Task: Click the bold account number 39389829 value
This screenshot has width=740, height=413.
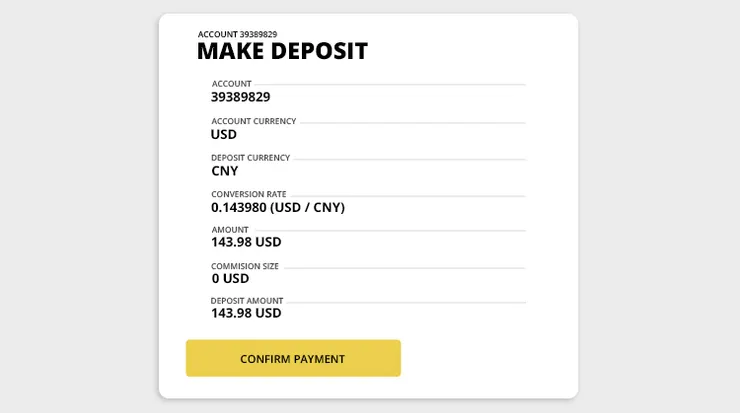Action: pos(240,97)
